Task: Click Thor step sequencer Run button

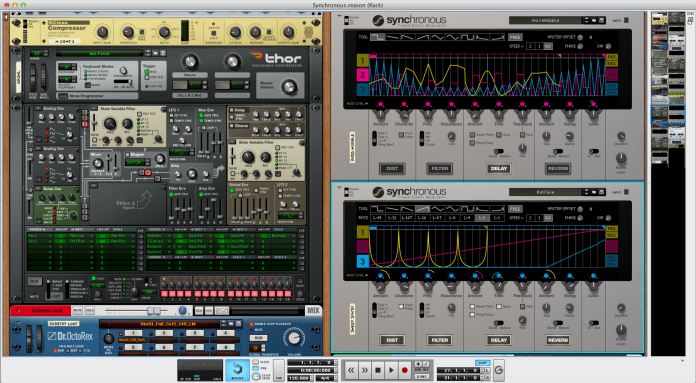Action: (35, 281)
